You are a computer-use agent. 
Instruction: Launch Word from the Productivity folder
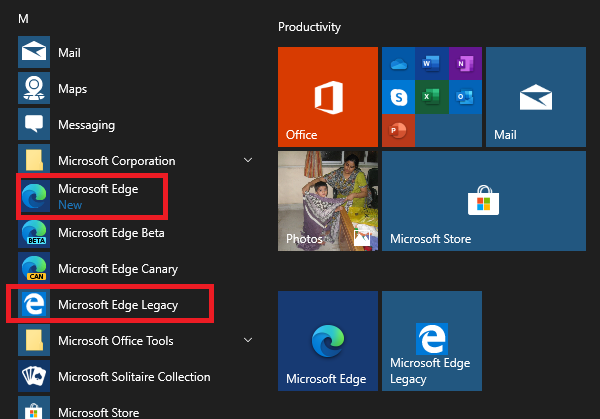tap(432, 64)
